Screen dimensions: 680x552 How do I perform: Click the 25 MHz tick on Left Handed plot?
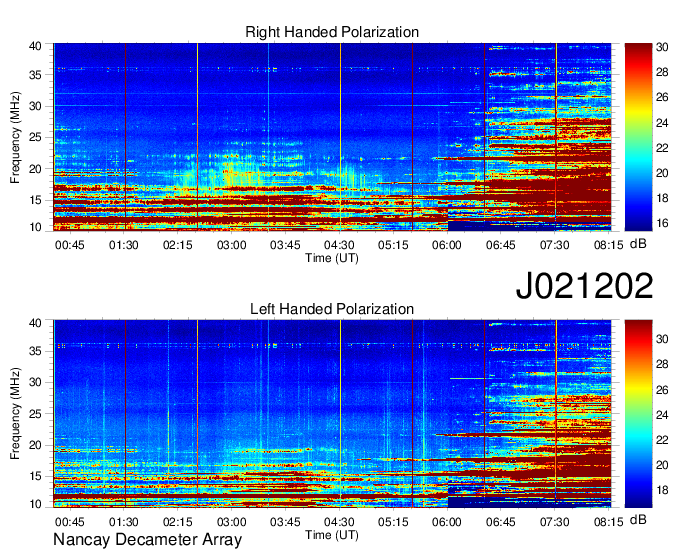click(x=35, y=414)
